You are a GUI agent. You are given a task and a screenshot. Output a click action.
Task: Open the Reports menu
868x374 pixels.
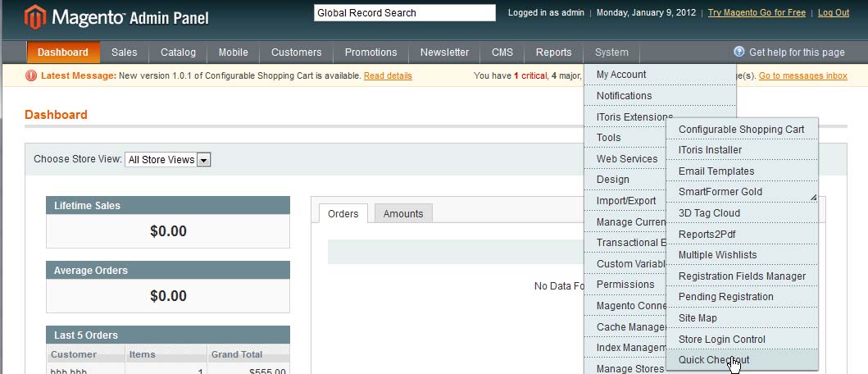[553, 52]
